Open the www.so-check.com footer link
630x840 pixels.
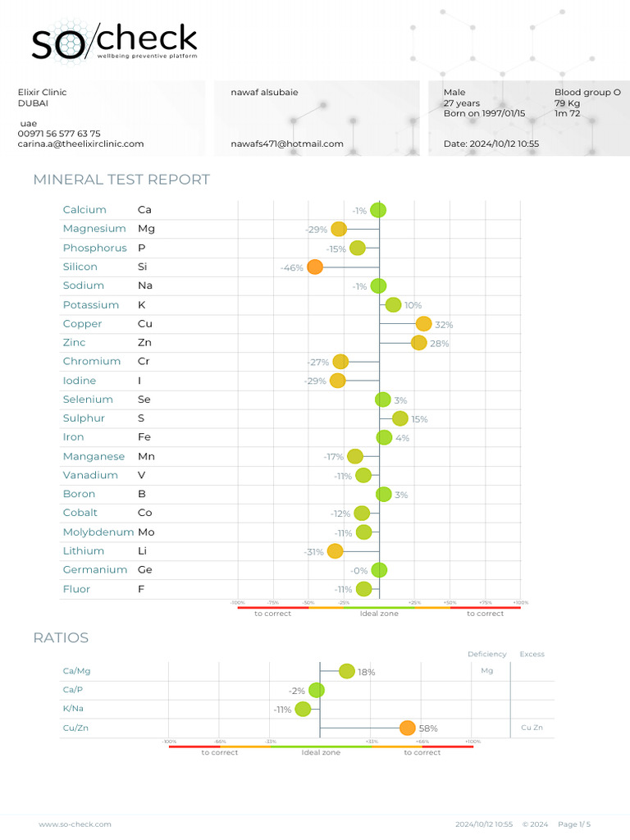(75, 824)
